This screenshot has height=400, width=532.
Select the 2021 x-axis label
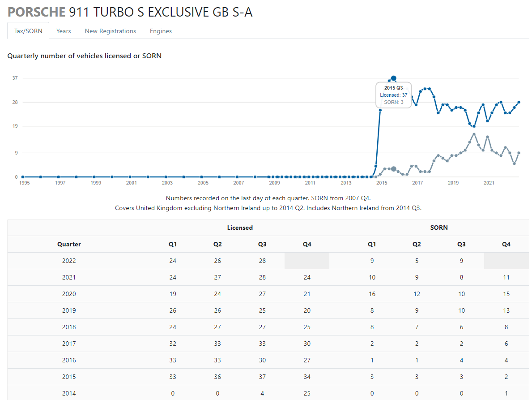pyautogui.click(x=489, y=183)
